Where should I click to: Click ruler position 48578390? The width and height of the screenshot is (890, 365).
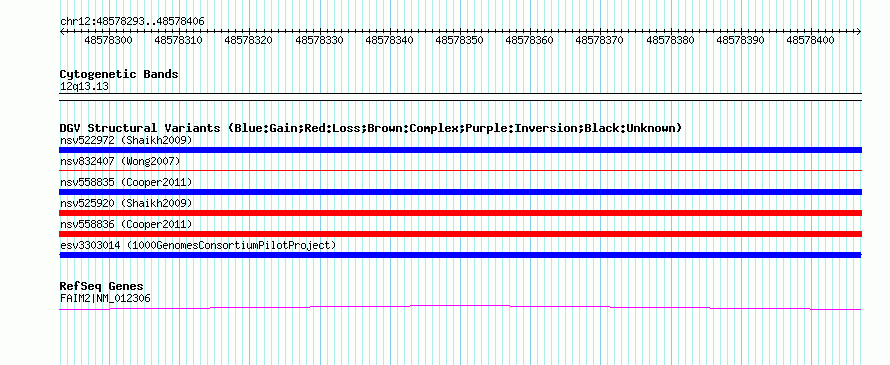click(741, 41)
